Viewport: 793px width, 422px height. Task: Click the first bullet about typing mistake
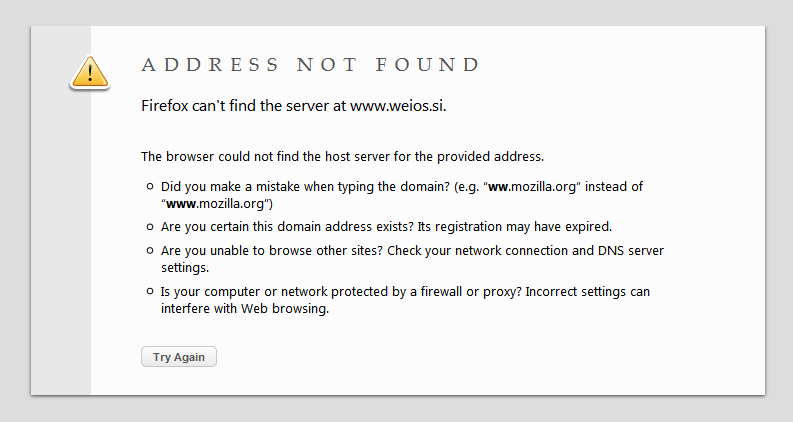pyautogui.click(x=402, y=195)
